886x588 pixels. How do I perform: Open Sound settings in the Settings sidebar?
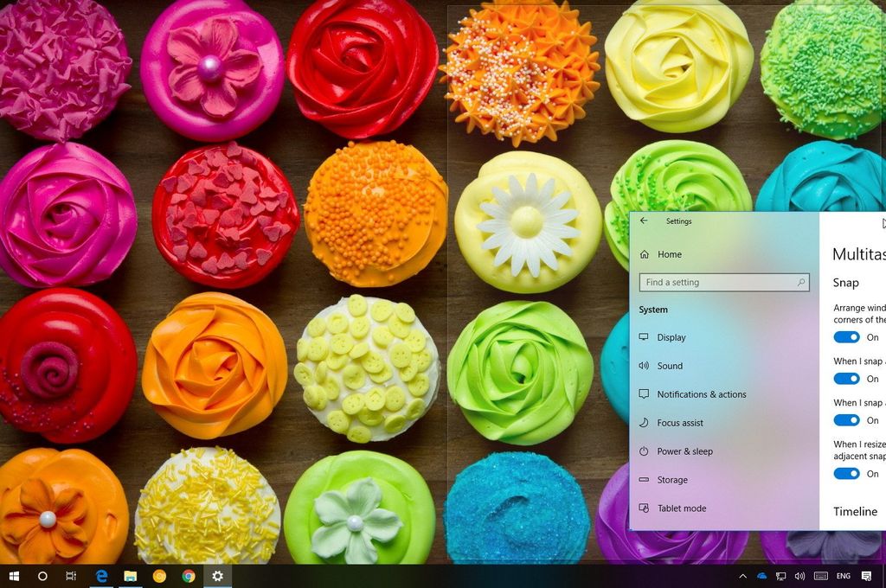669,366
